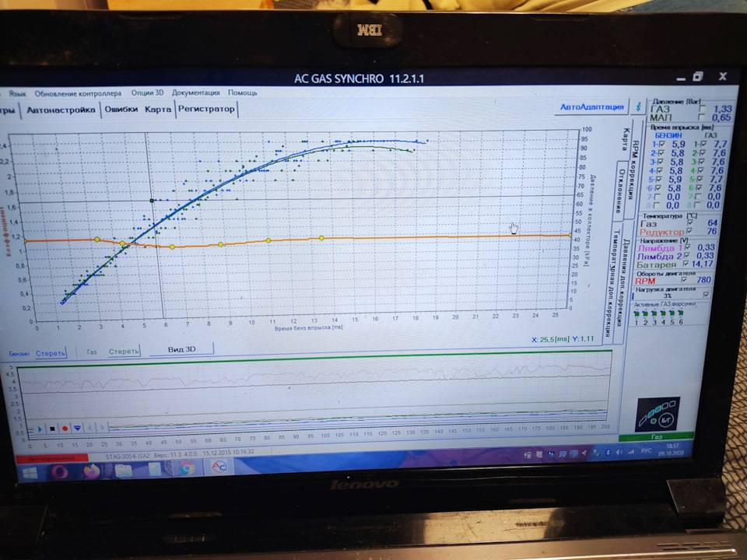747x560 pixels.
Task: Click the play button on oscilloscope toolbar
Action: (x=40, y=429)
